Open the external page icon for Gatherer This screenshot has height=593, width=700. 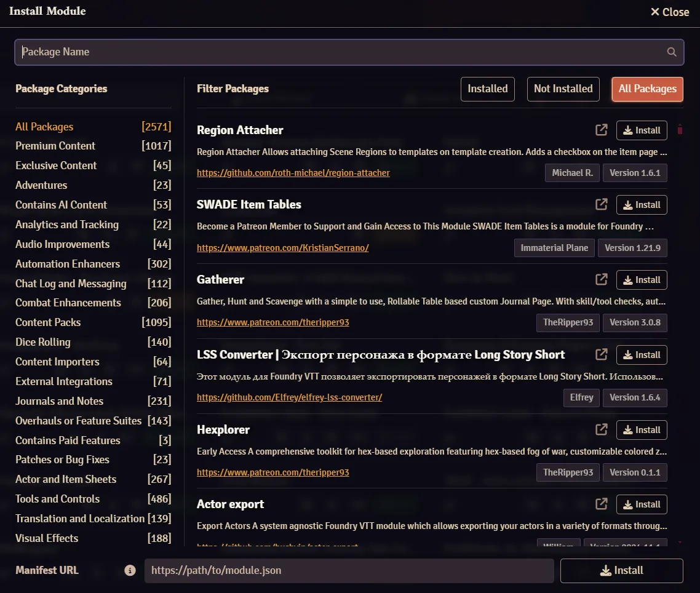[x=602, y=279]
